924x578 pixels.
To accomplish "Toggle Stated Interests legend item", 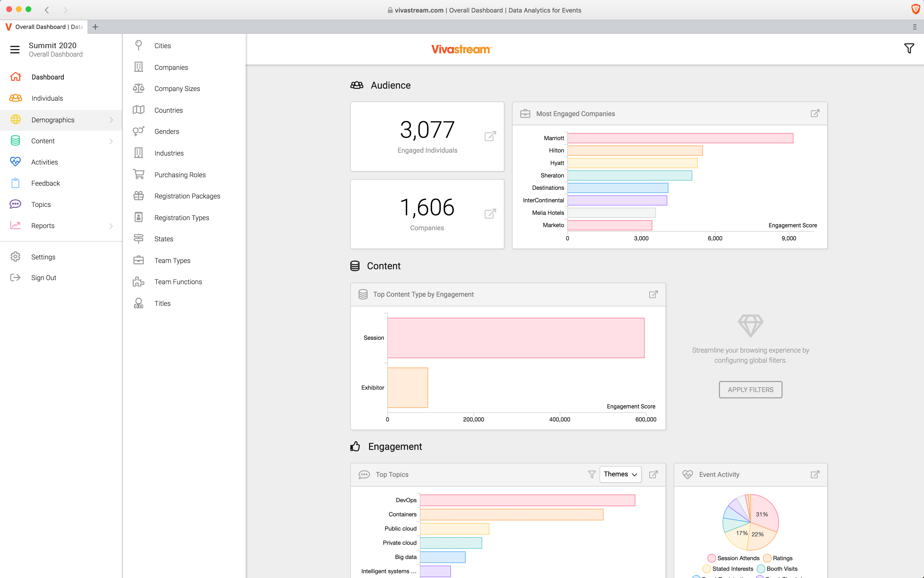I will click(728, 569).
